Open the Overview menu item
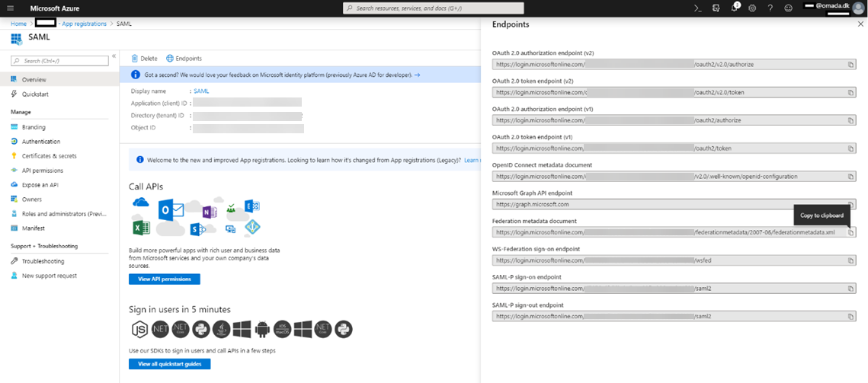The height and width of the screenshot is (383, 868). [x=59, y=80]
